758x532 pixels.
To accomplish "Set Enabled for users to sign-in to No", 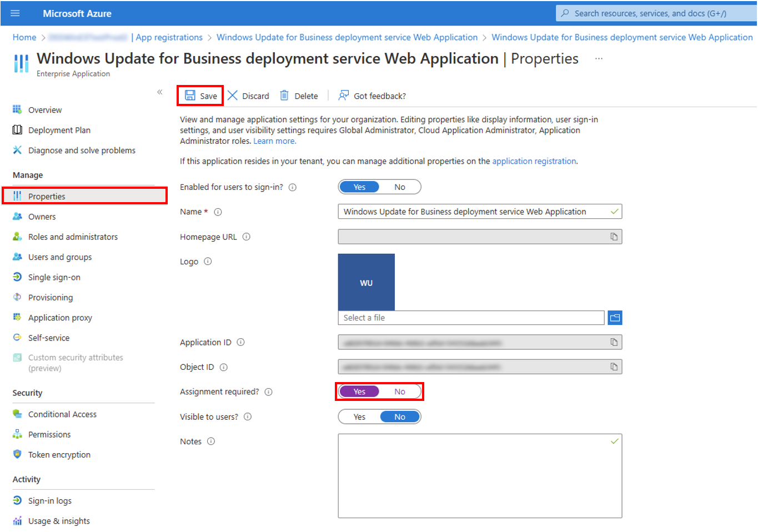I will [400, 187].
